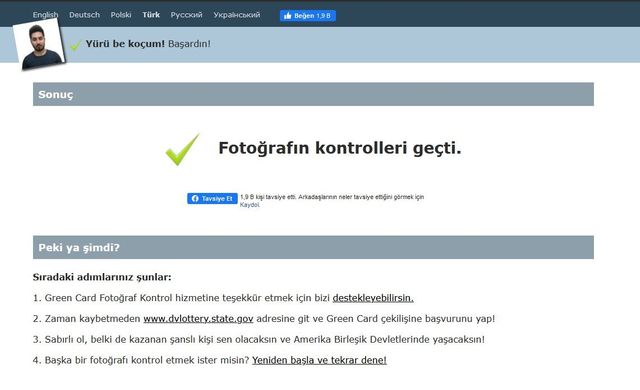This screenshot has height=390, width=640.
Task: Click the Facebook Beğen like button
Action: (x=308, y=16)
